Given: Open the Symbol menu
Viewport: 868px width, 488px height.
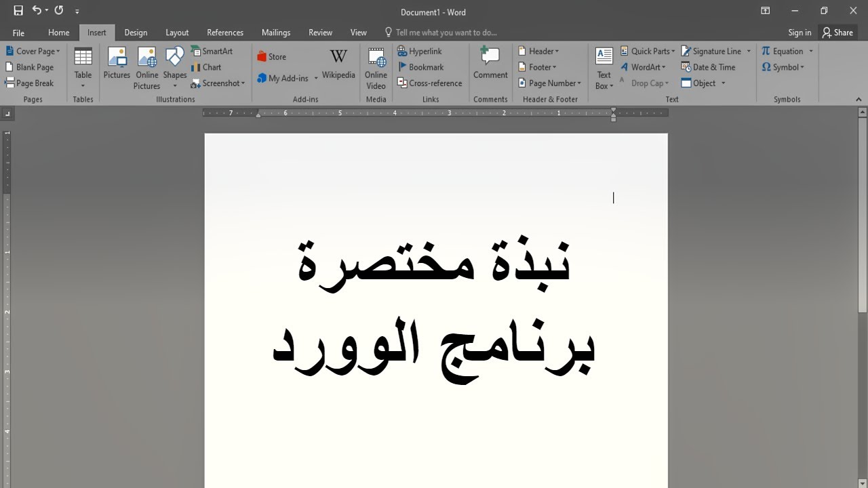Looking at the screenshot, I should (x=783, y=67).
